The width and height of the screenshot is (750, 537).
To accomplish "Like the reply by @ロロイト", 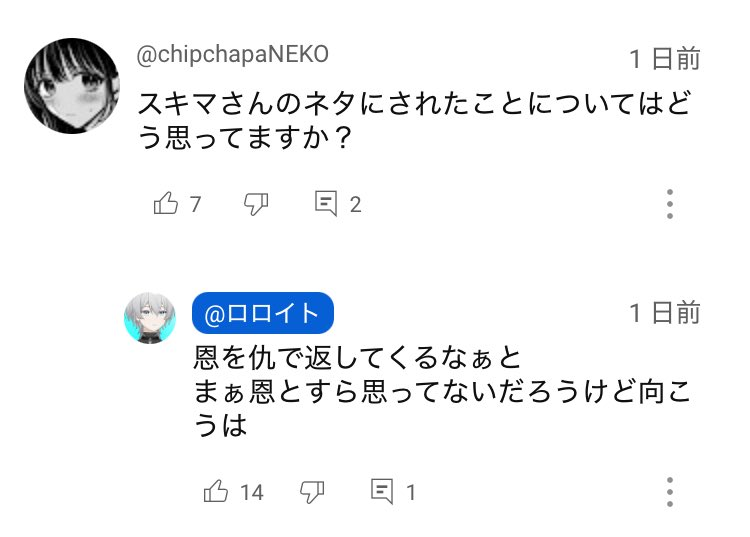I will [x=216, y=491].
